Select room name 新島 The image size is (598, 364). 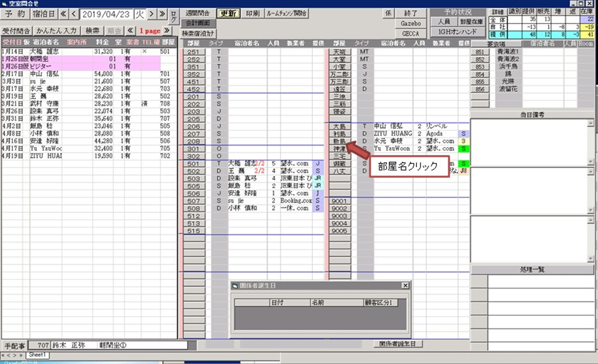pos(339,142)
